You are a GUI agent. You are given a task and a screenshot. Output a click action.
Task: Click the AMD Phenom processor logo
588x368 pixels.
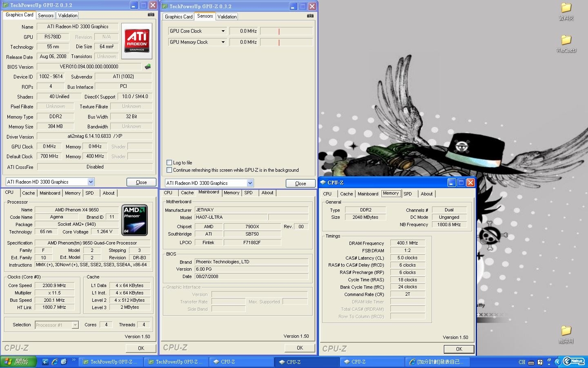coord(134,220)
